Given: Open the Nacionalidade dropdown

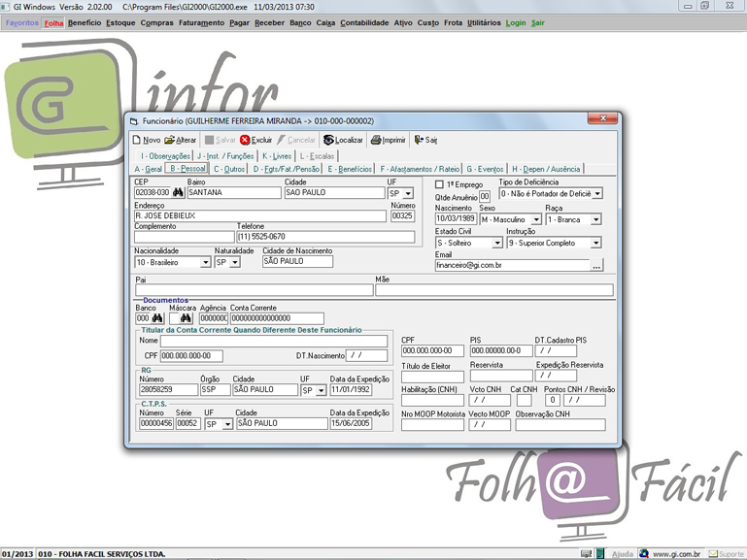Looking at the screenshot, I should coord(205,262).
